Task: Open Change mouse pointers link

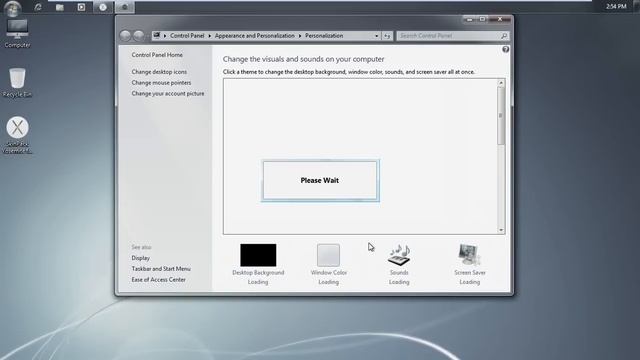Action: (x=161, y=82)
